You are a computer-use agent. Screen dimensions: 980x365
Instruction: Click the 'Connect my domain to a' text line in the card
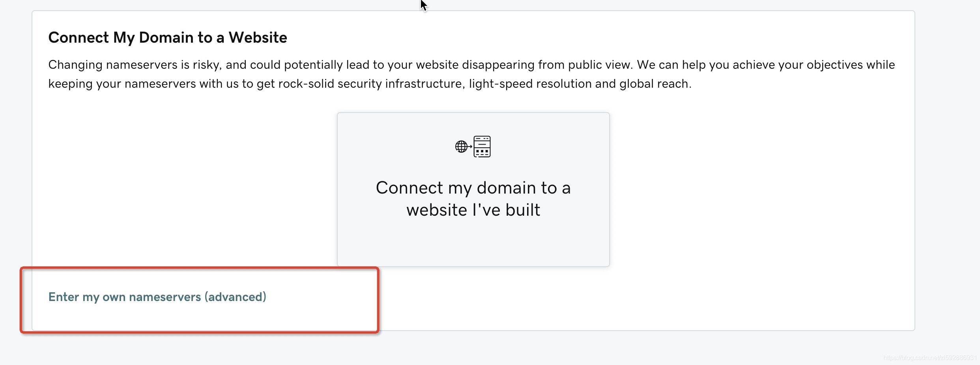(473, 188)
